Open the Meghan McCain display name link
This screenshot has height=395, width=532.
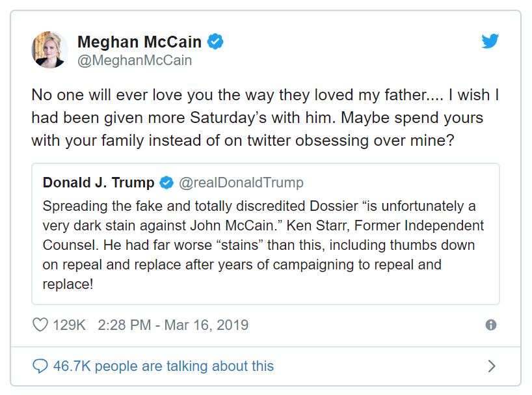[x=140, y=42]
